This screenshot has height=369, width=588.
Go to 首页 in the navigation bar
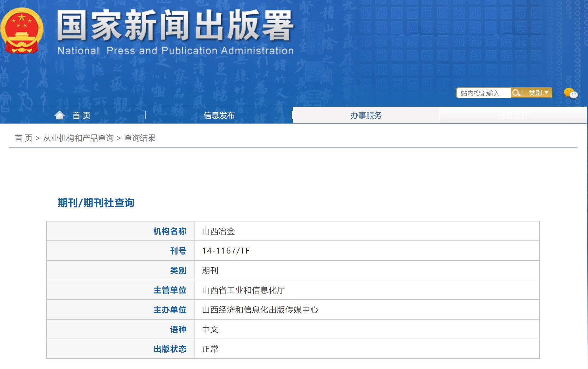(x=81, y=115)
